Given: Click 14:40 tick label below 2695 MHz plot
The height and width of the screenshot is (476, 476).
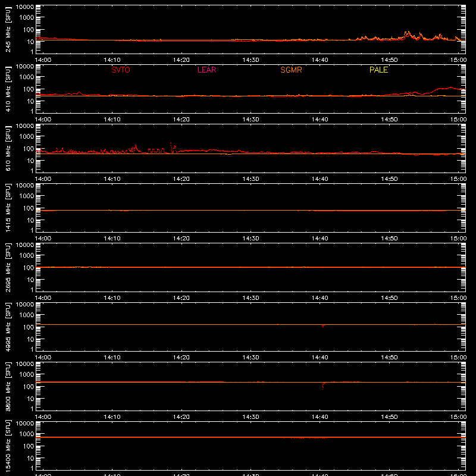Looking at the screenshot, I should click(x=320, y=298).
